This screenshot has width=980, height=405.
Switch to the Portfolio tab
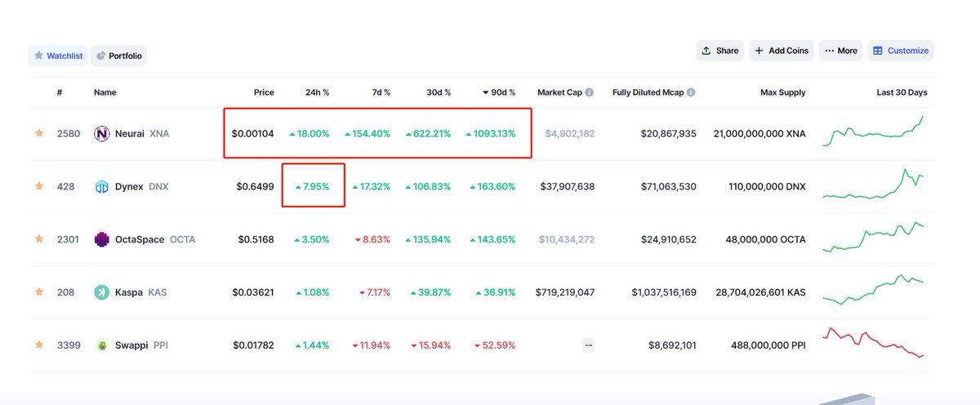[118, 56]
